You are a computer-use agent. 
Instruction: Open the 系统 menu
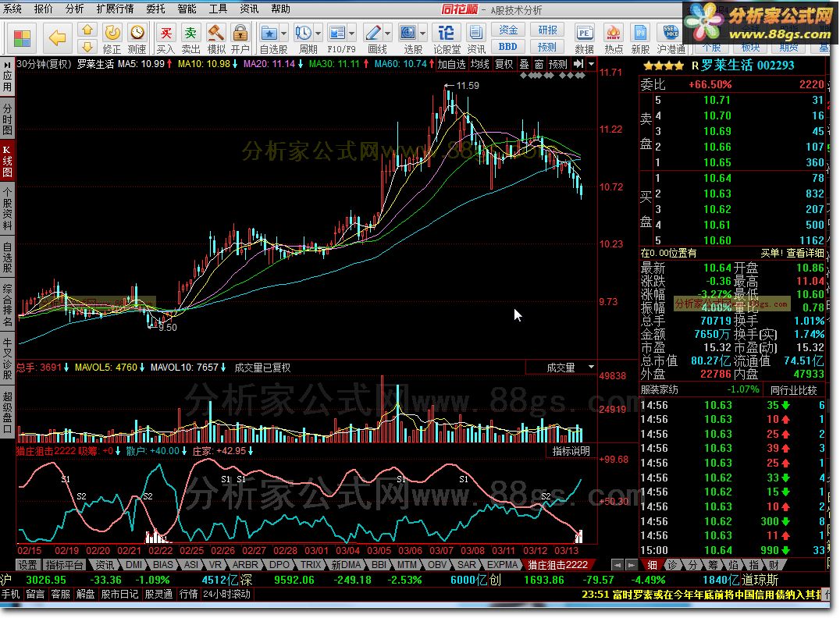click(x=12, y=9)
